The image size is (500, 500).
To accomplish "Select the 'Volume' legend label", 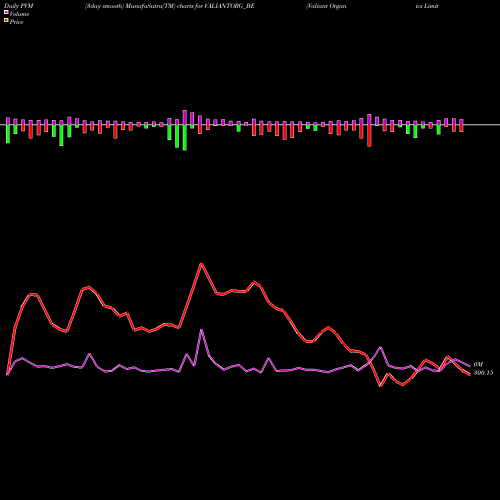I will coord(19,14).
